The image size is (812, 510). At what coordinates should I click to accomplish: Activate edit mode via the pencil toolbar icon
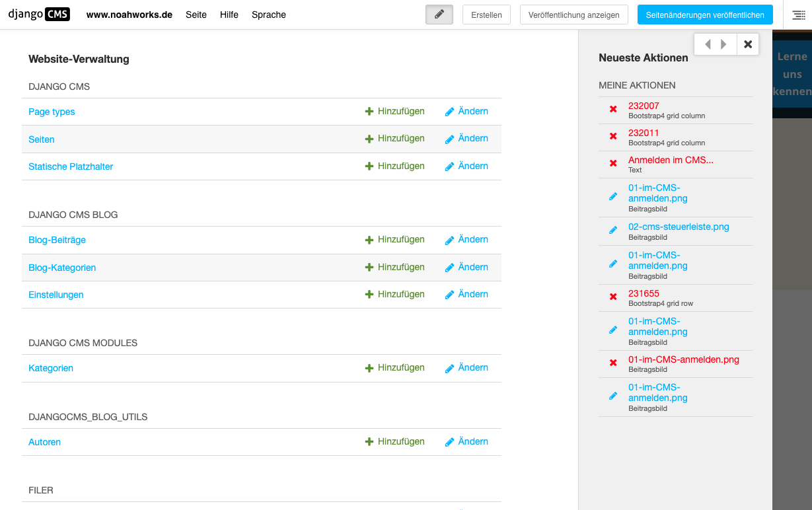click(x=439, y=13)
